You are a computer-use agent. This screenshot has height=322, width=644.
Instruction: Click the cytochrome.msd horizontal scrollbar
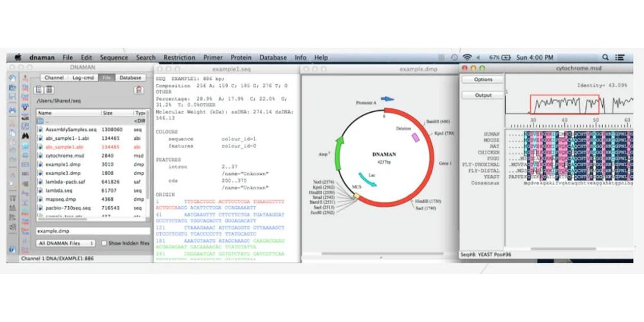(563, 249)
